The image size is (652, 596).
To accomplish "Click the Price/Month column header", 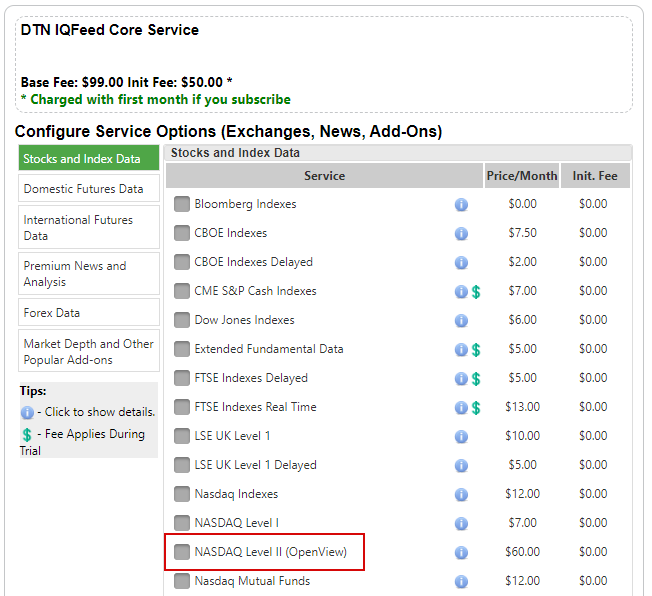I will pyautogui.click(x=522, y=176).
